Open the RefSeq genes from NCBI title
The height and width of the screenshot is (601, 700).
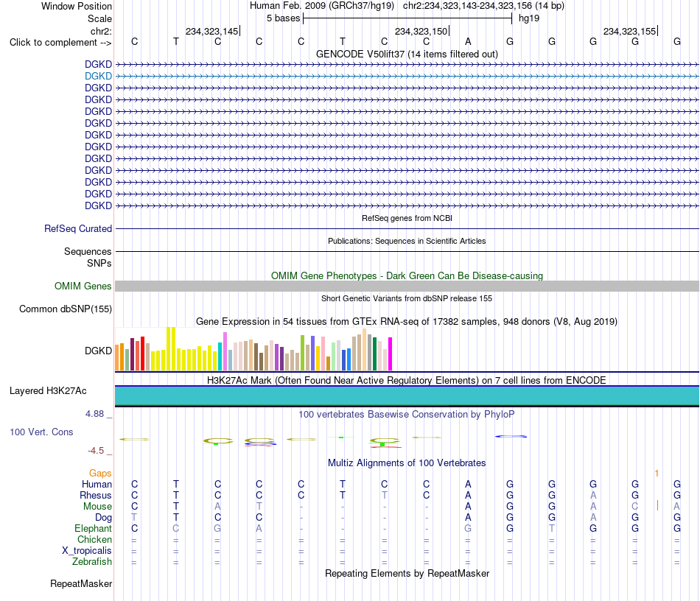point(407,218)
